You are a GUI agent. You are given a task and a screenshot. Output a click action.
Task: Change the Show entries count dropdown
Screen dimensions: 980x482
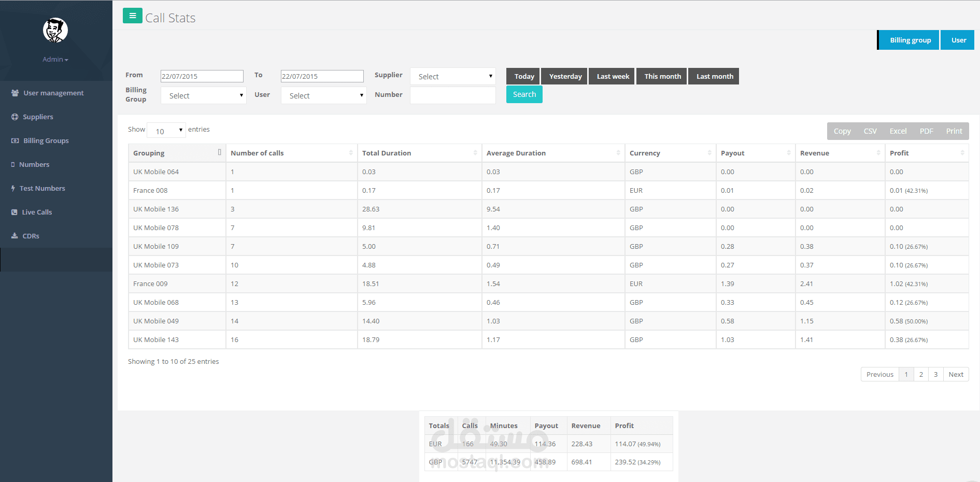(x=166, y=130)
